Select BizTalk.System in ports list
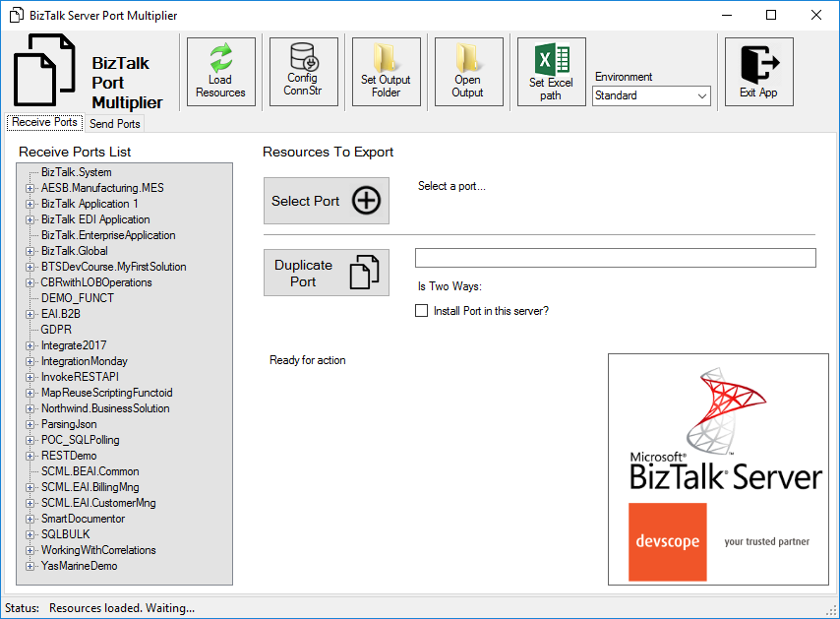The width and height of the screenshot is (840, 619). point(77,172)
